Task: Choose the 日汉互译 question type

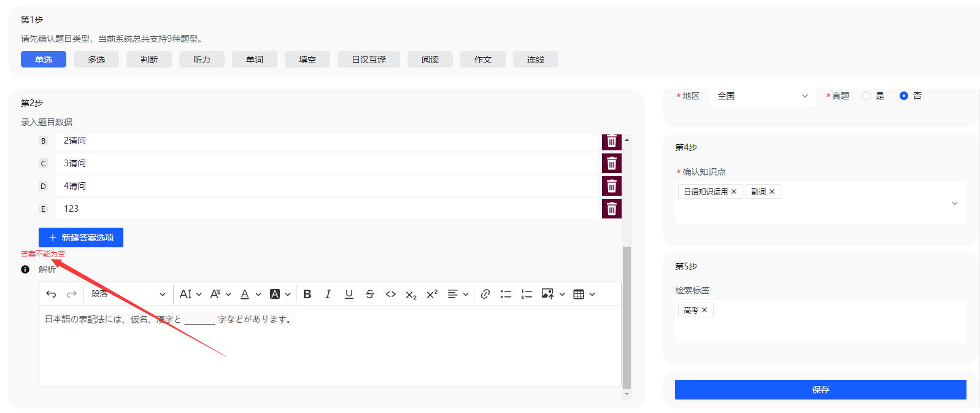Action: click(x=368, y=60)
